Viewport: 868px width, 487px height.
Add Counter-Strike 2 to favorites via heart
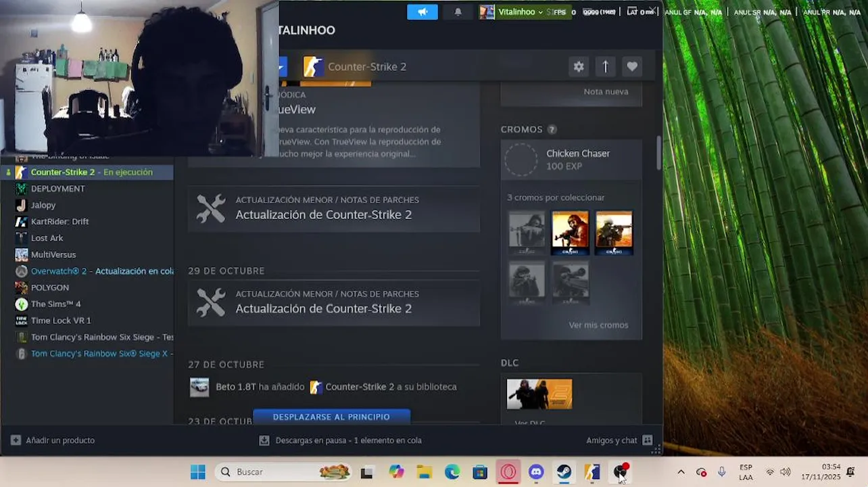tap(632, 66)
